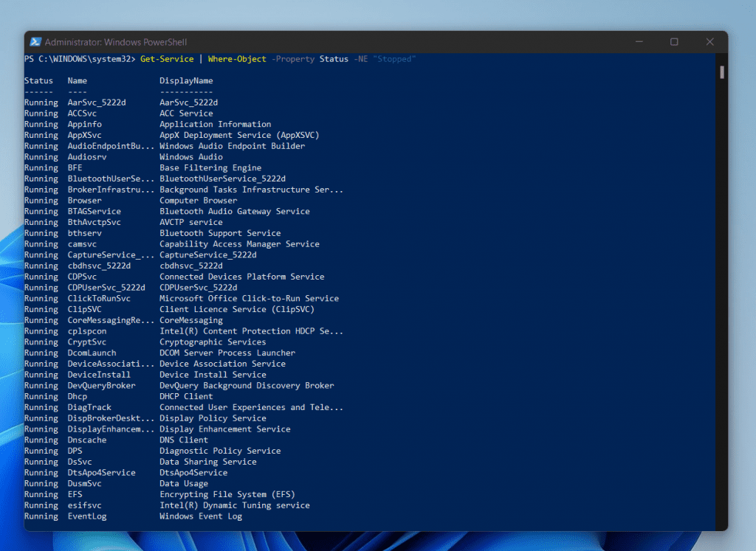
Task: Select the DiagTrack service name
Action: click(89, 407)
